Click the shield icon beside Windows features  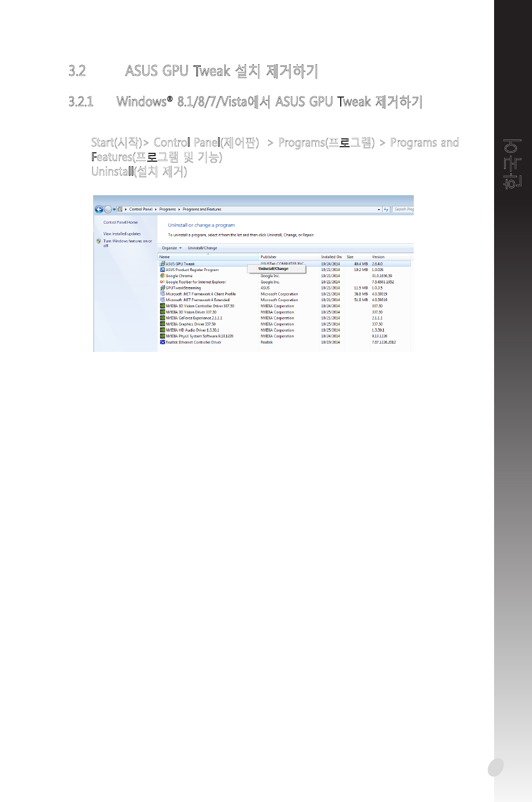(x=99, y=241)
